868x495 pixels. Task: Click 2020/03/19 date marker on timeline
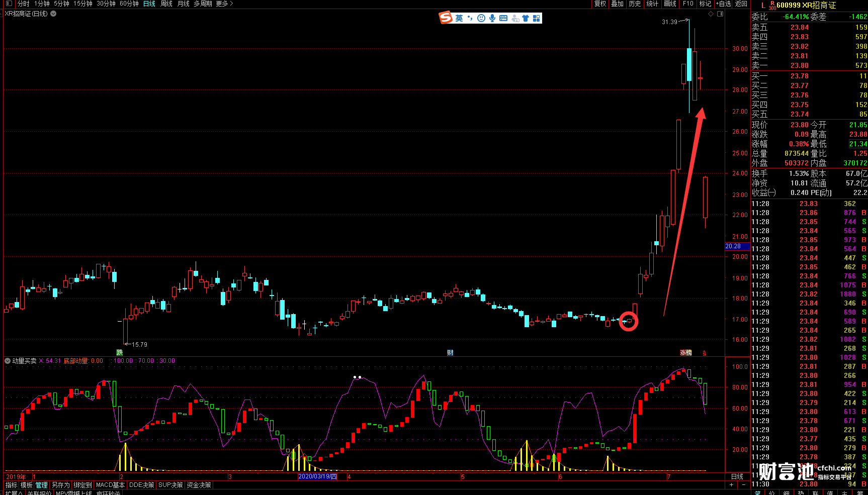(317, 476)
